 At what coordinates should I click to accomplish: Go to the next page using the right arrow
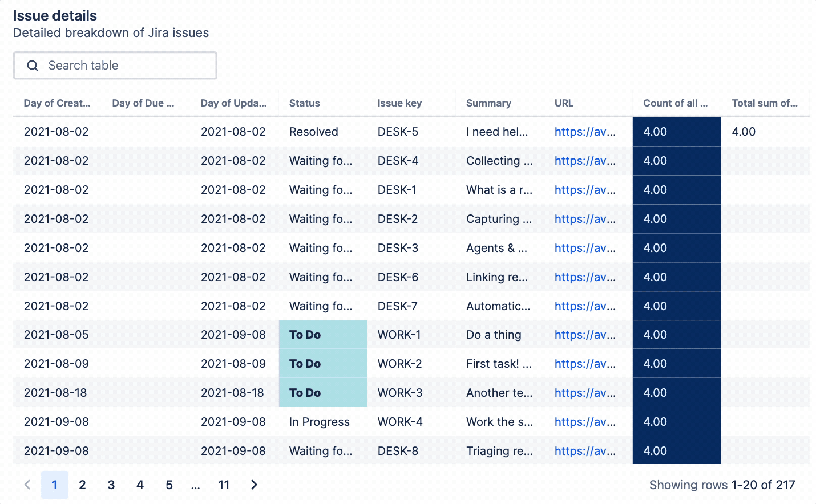coord(253,485)
